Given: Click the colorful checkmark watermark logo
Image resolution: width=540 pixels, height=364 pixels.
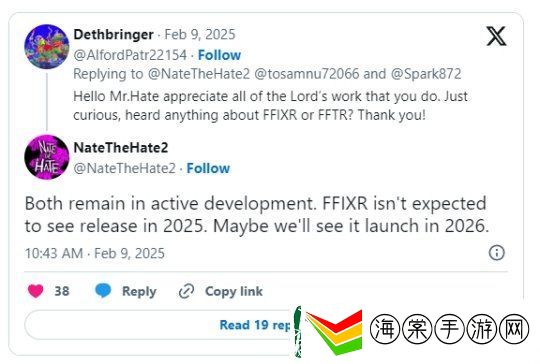Looking at the screenshot, I should pyautogui.click(x=333, y=332).
